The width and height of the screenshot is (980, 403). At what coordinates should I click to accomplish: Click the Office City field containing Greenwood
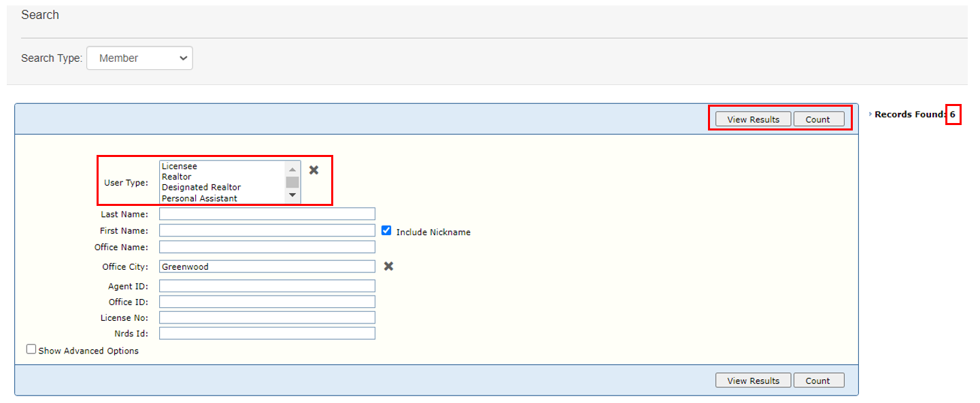pos(267,266)
